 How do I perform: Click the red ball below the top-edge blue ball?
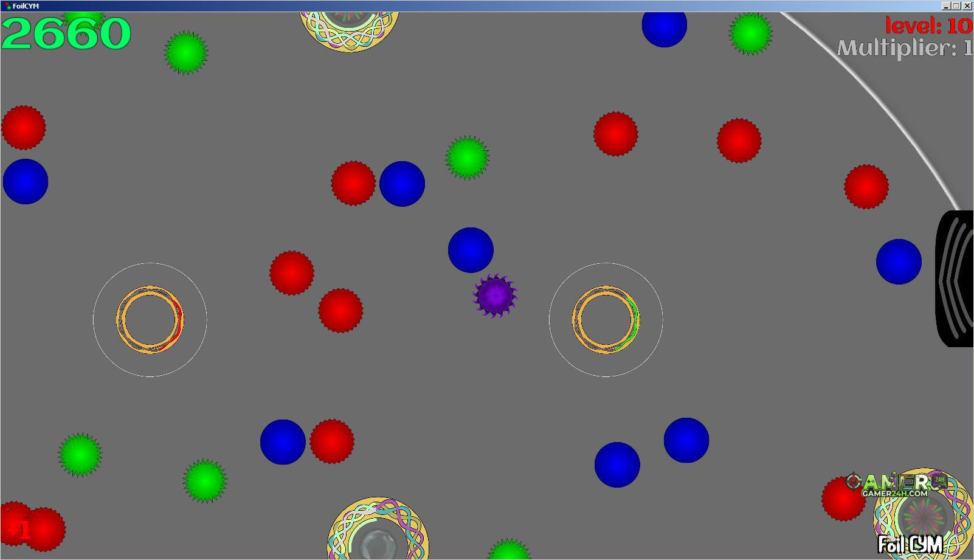(616, 134)
